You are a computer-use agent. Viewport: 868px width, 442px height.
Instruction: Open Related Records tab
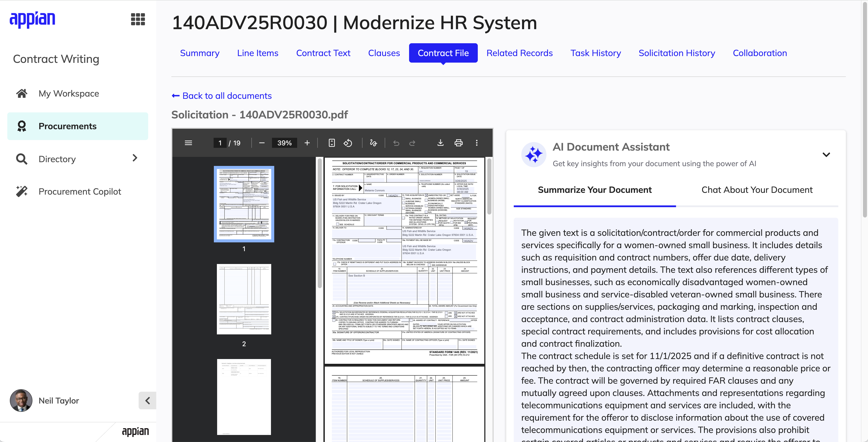click(519, 53)
